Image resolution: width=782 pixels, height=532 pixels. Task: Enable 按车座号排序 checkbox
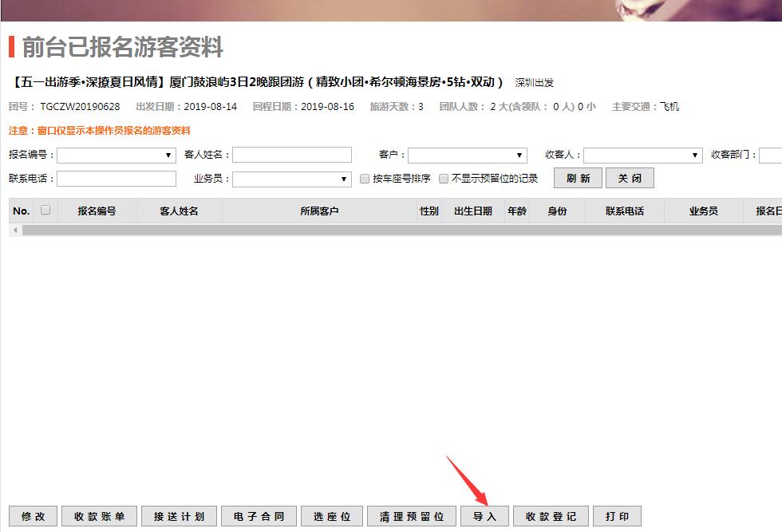click(x=365, y=179)
